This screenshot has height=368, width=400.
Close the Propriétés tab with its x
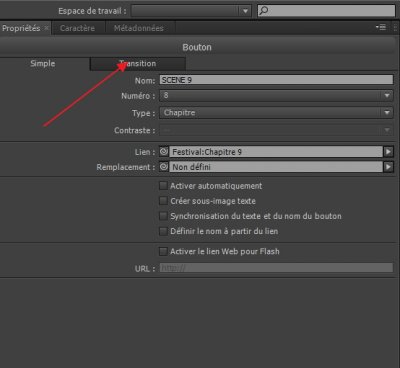click(47, 28)
